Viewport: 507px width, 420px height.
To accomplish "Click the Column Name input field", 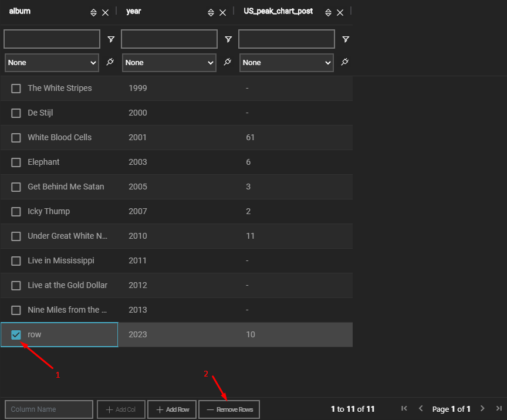I will tap(49, 409).
